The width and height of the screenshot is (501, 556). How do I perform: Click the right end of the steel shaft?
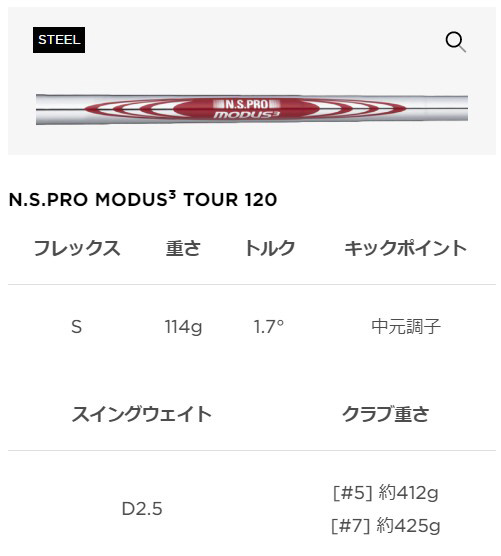462,109
